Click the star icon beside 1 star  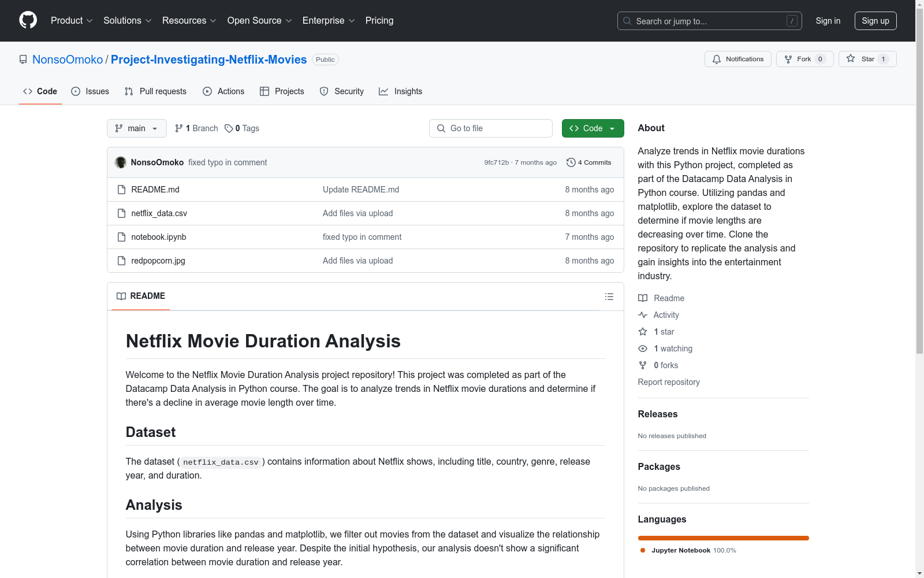pos(643,332)
